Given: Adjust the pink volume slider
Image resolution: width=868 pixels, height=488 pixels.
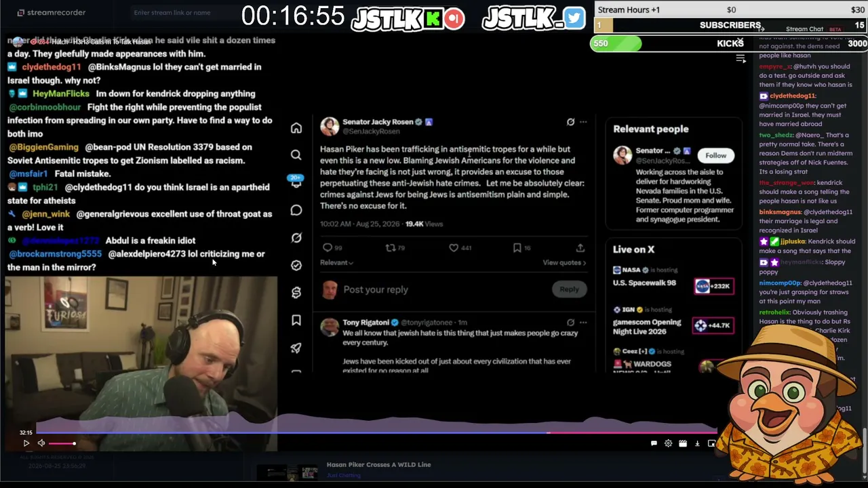Looking at the screenshot, I should click(x=62, y=443).
